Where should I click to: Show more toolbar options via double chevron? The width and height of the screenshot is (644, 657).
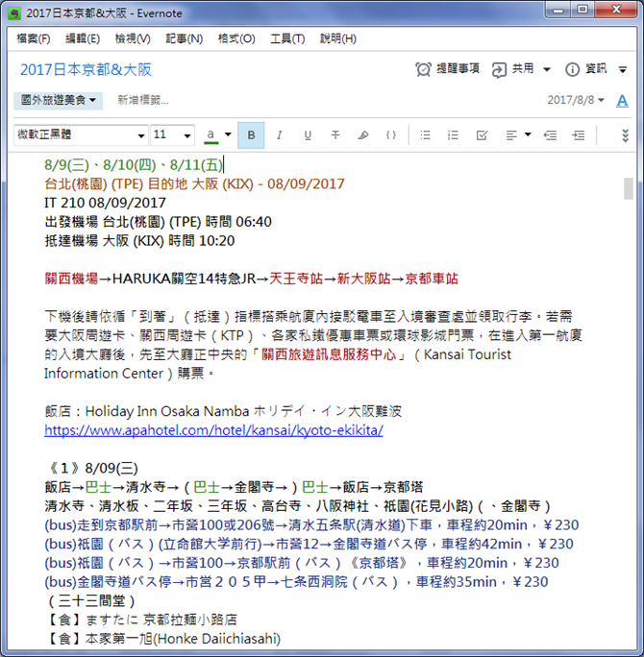[625, 135]
